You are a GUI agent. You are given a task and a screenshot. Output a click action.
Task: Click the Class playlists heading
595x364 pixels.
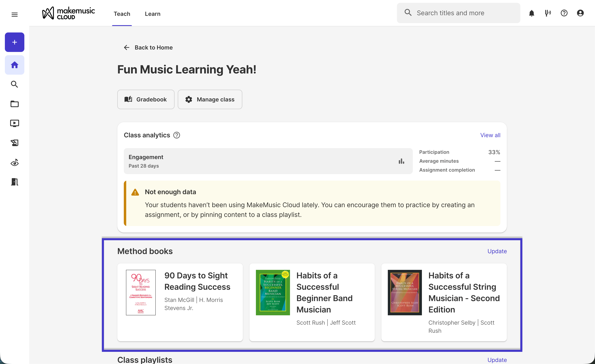pyautogui.click(x=145, y=360)
